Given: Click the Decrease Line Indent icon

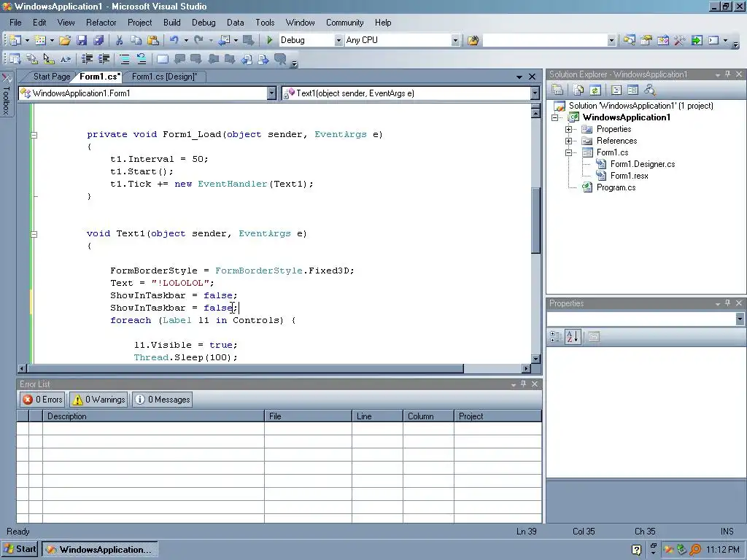Looking at the screenshot, I should click(88, 59).
